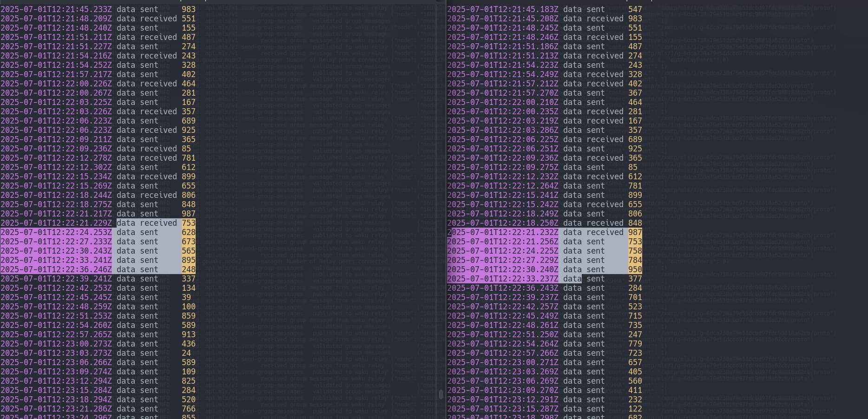Click the value 377 in right pane
Image resolution: width=868 pixels, height=419 pixels.
pos(635,279)
